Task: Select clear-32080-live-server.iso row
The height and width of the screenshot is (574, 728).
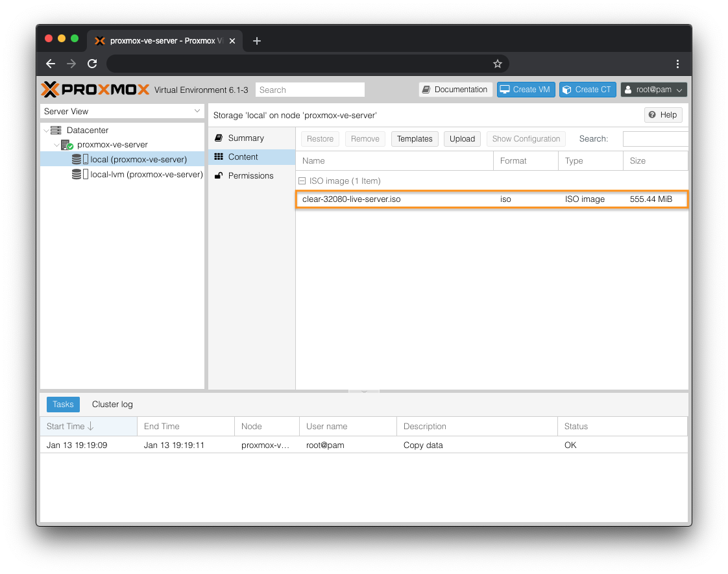Action: coord(492,199)
